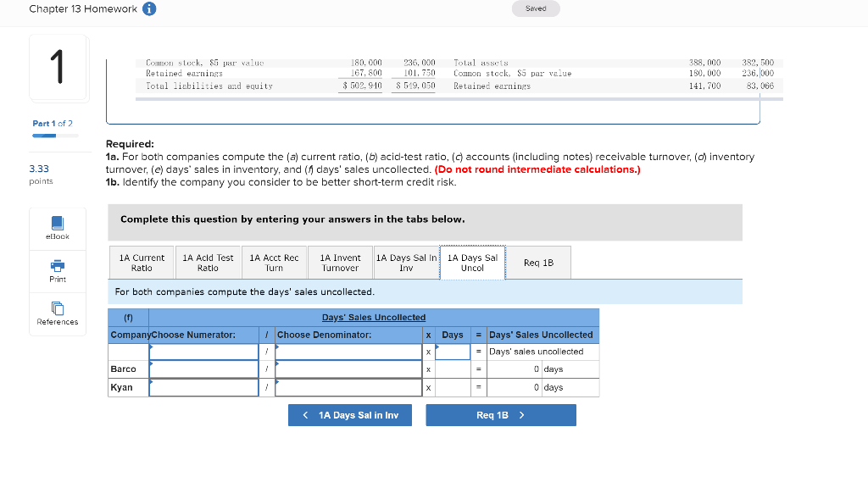The height and width of the screenshot is (499, 868).
Task: Open the 1A Invent Turnover tab
Action: click(340, 263)
